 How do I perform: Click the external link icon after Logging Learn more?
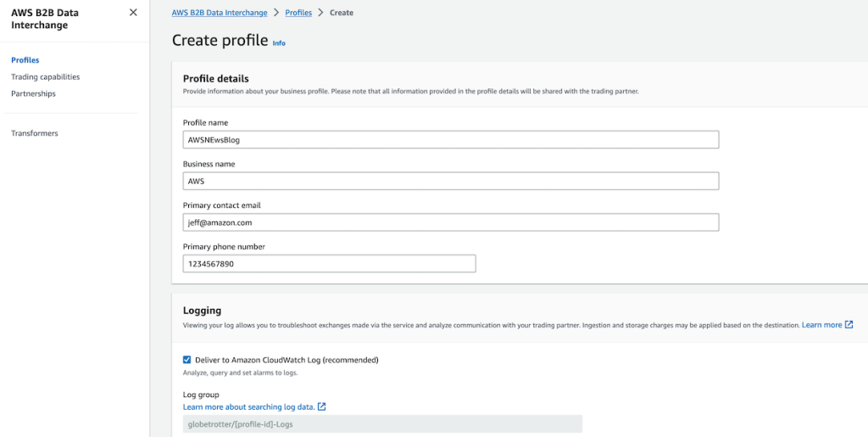coord(849,325)
